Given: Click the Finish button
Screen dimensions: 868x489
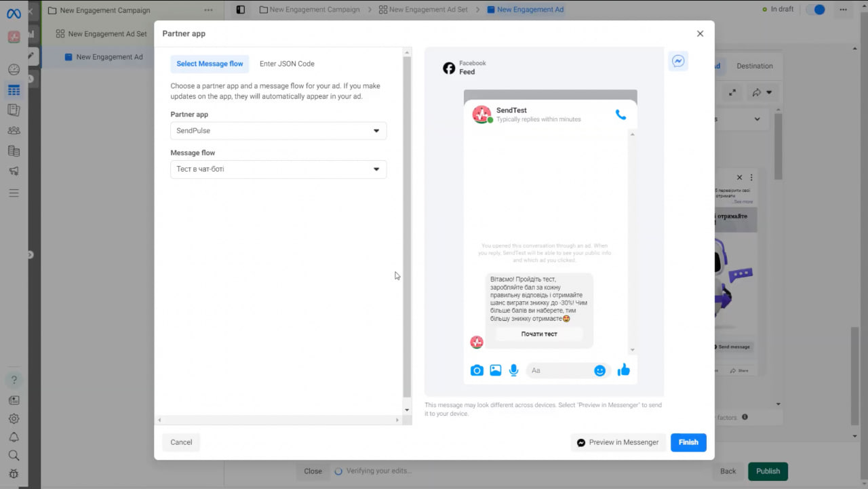Looking at the screenshot, I should [x=688, y=442].
